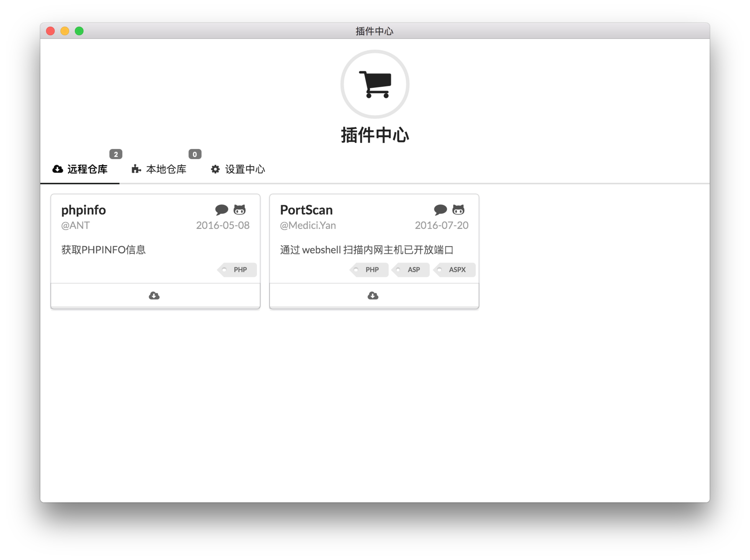Download the PortScan plugin
Screen dimensions: 750x560
coord(373,296)
